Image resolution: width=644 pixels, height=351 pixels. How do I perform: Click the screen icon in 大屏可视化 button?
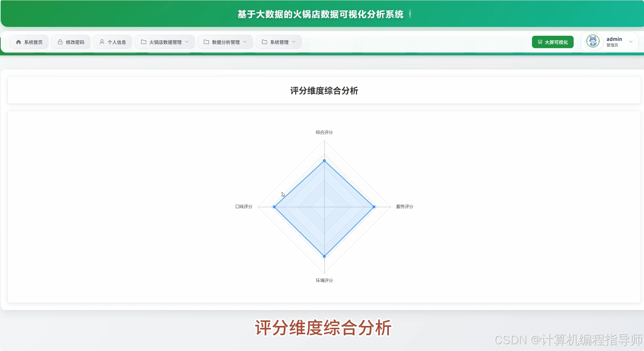[540, 42]
